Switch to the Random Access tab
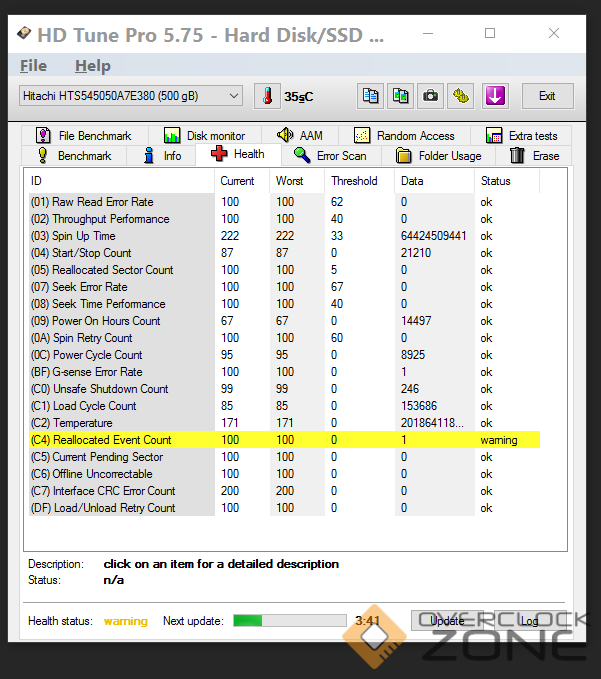601x679 pixels. pos(404,136)
